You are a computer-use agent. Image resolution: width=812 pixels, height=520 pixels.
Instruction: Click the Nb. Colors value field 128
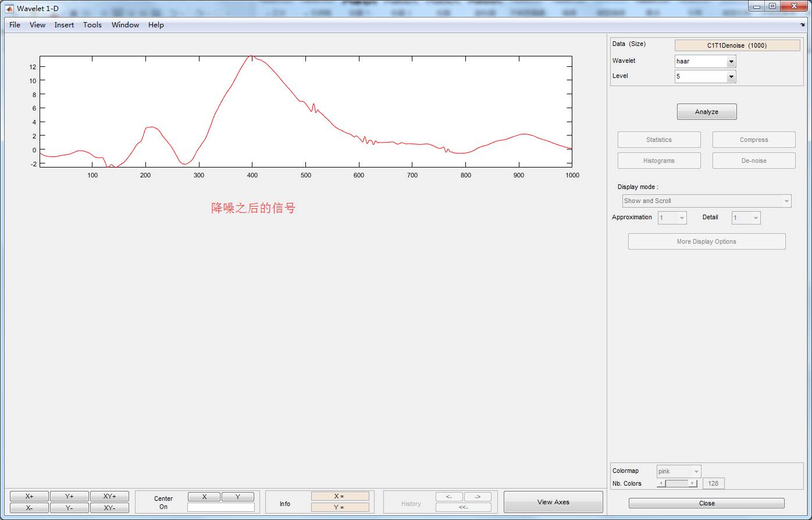(714, 483)
